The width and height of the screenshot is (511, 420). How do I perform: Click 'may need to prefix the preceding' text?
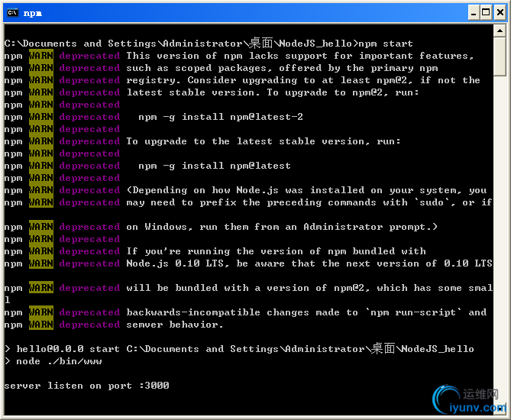[224, 202]
